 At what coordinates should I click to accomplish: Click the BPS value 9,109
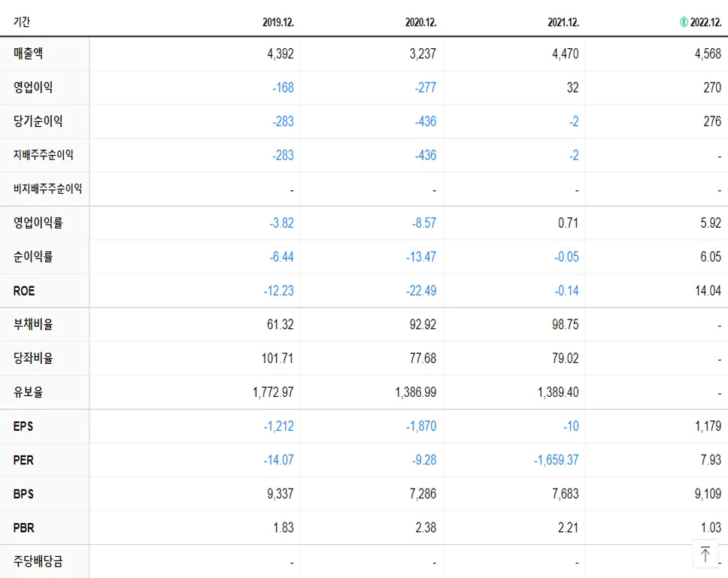[x=708, y=494]
